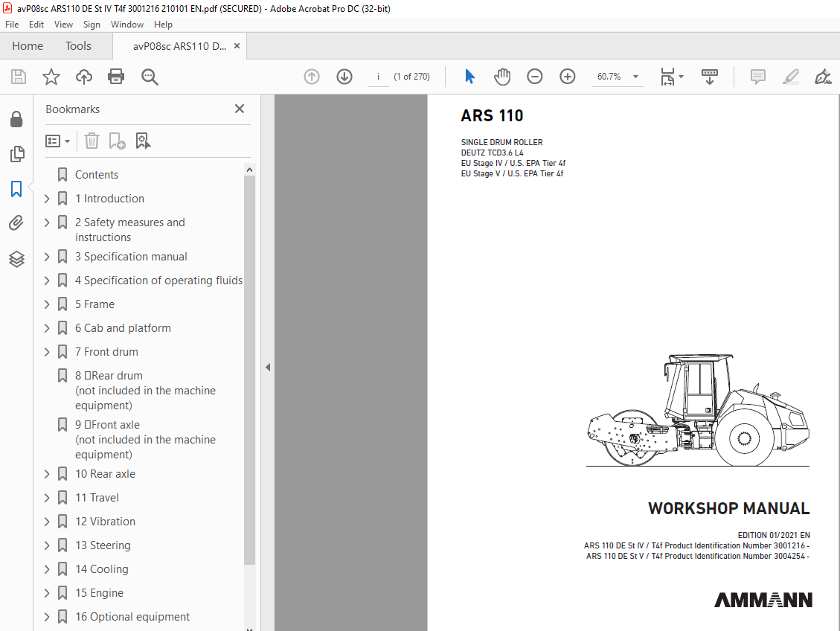Collapse navigation pane with left arrow
Screen dimensions: 840x631
[268, 367]
